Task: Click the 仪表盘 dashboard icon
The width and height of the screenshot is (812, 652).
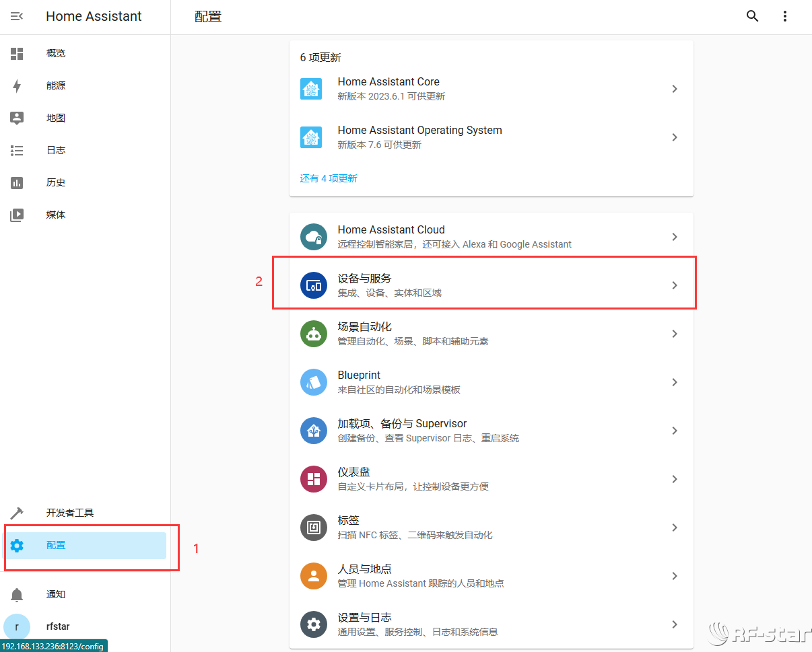Action: click(x=314, y=479)
